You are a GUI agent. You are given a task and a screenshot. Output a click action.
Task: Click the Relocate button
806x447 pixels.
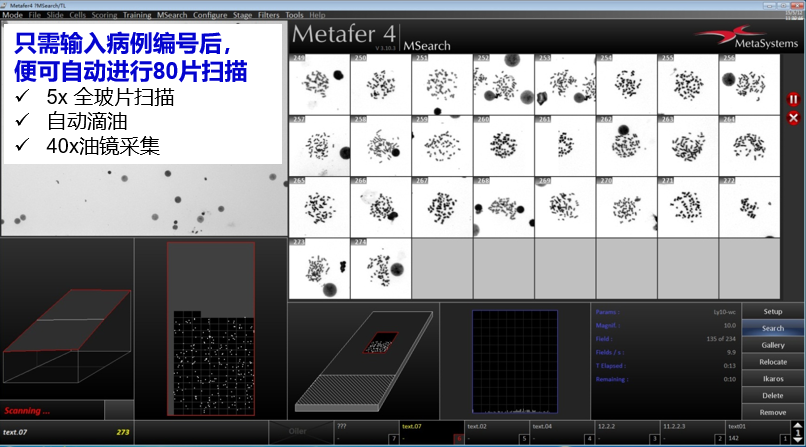pyautogui.click(x=773, y=362)
